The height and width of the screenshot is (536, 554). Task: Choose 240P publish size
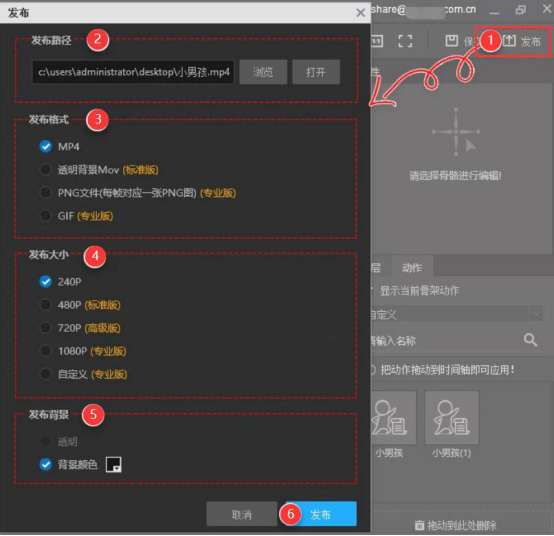point(45,282)
